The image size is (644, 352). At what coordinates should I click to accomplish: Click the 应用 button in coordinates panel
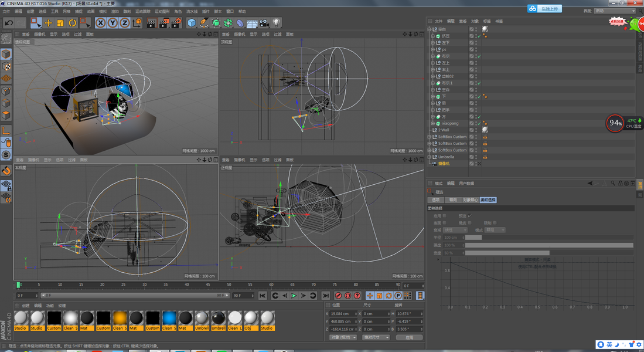[x=410, y=337]
